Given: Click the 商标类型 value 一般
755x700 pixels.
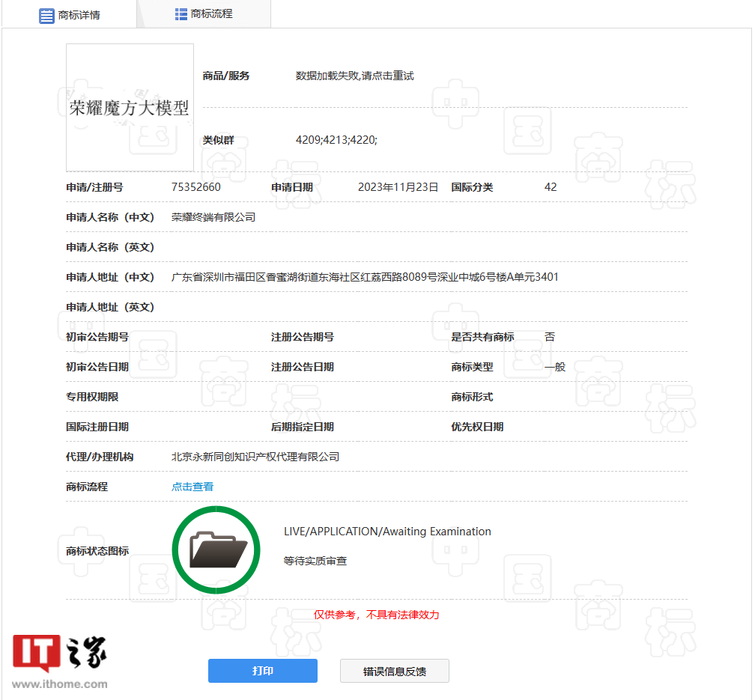Looking at the screenshot, I should [x=555, y=367].
